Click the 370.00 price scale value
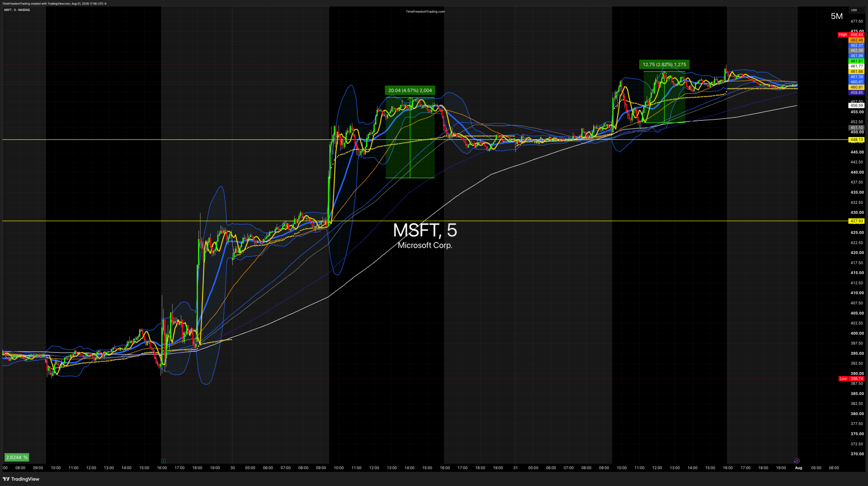The image size is (868, 486). [x=857, y=454]
